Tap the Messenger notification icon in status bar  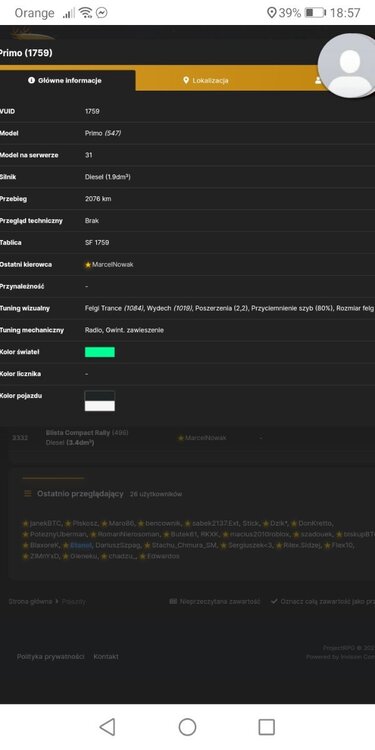point(101,12)
